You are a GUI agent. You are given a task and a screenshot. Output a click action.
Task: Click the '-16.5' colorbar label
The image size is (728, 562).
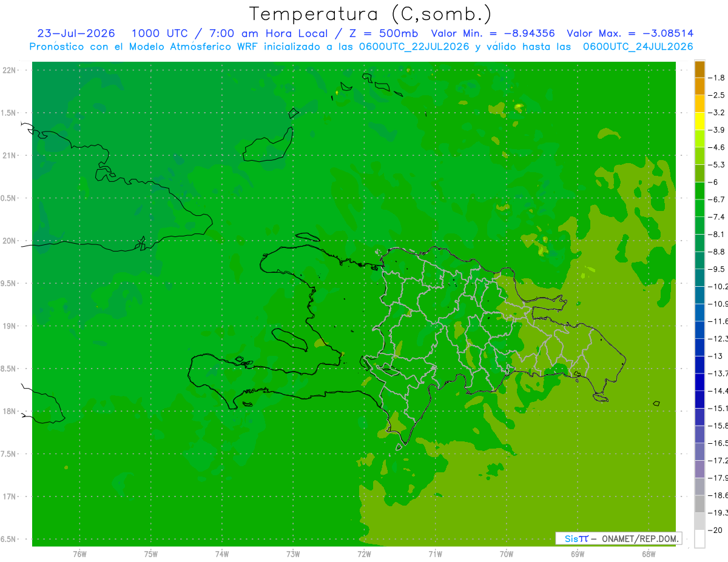(720, 443)
